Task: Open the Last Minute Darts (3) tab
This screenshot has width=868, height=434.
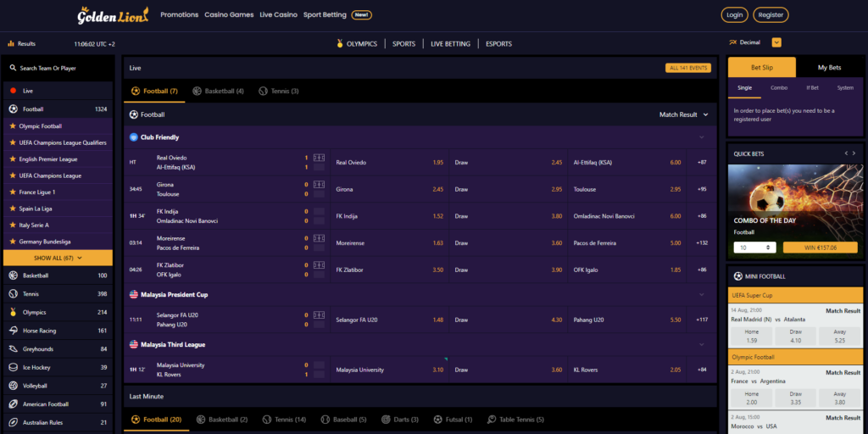Action: click(400, 420)
